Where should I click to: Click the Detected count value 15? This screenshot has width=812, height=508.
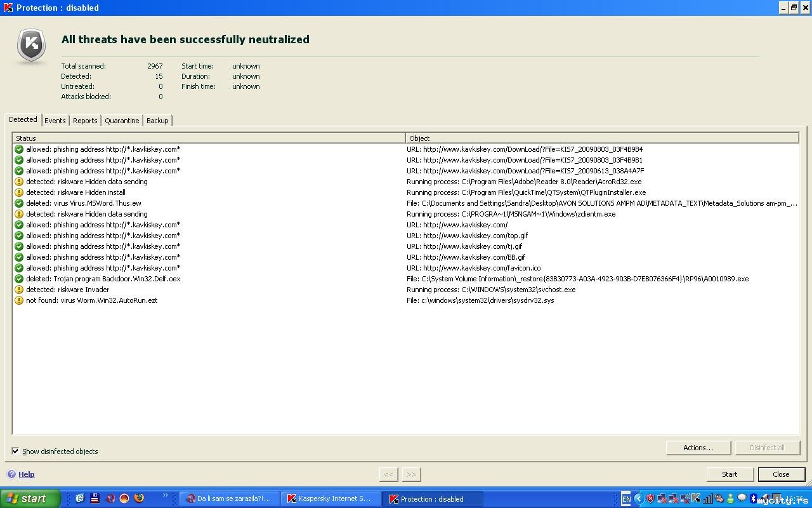coord(159,76)
